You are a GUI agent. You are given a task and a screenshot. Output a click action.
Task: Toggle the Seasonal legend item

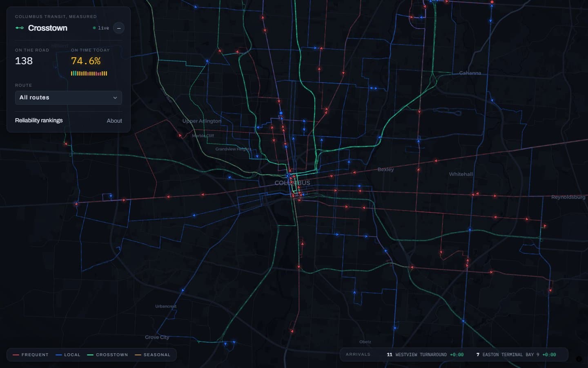click(152, 355)
